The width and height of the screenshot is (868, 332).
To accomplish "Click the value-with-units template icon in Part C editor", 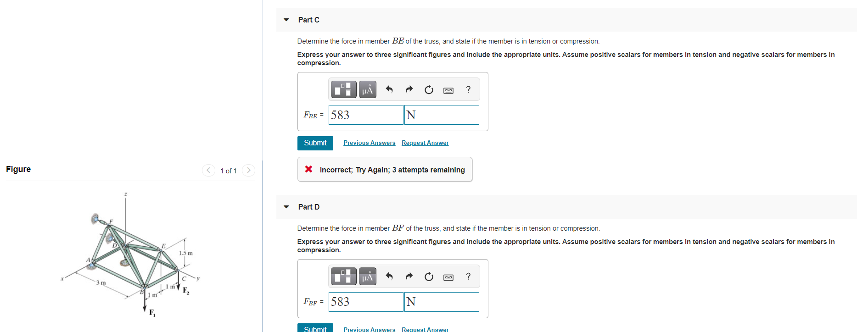I will coord(343,89).
